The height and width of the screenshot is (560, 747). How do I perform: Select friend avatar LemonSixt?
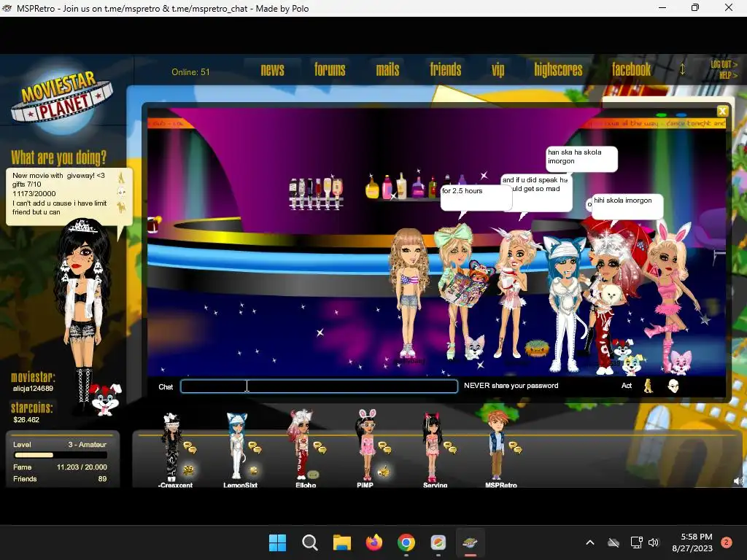[236, 446]
